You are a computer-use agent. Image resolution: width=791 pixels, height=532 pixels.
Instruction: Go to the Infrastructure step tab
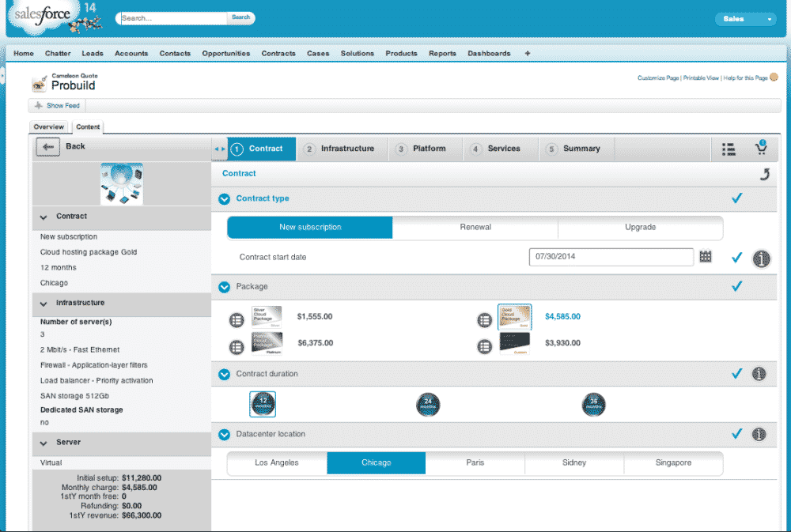[x=341, y=149]
